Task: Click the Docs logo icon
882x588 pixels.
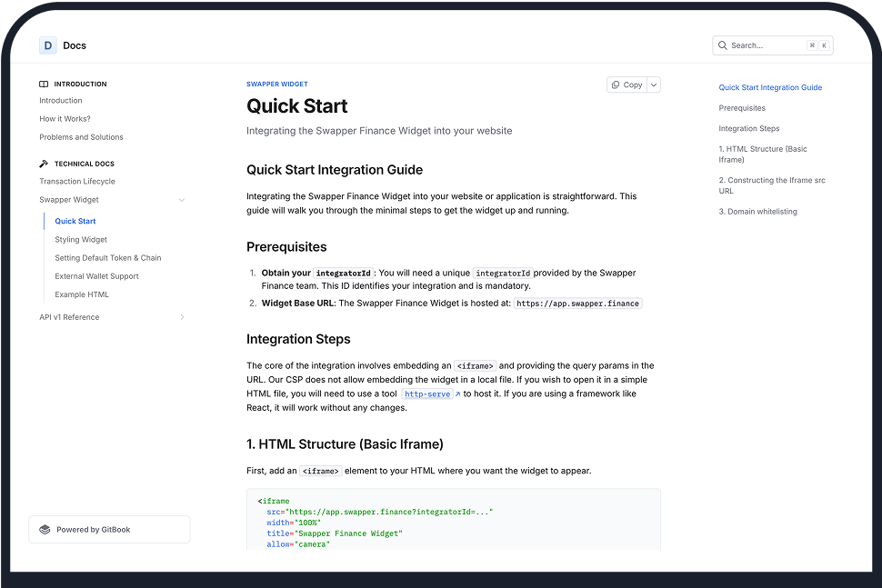Action: point(47,45)
